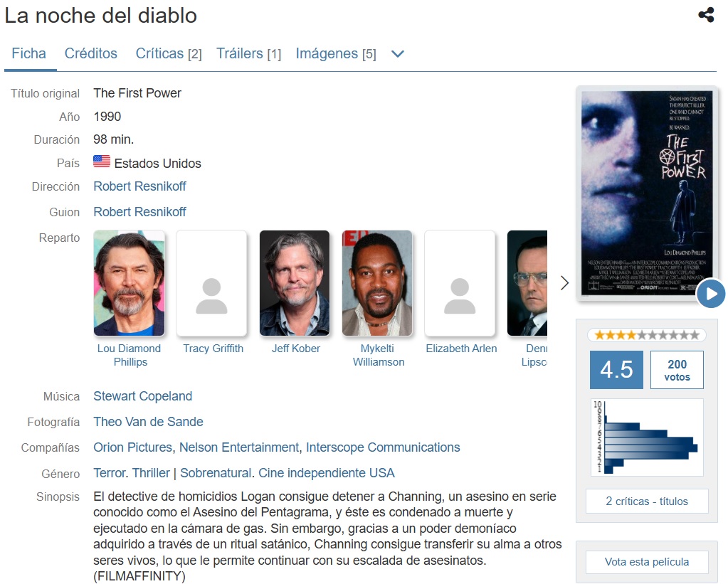Click the United States flag icon
728x584 pixels.
[x=102, y=161]
